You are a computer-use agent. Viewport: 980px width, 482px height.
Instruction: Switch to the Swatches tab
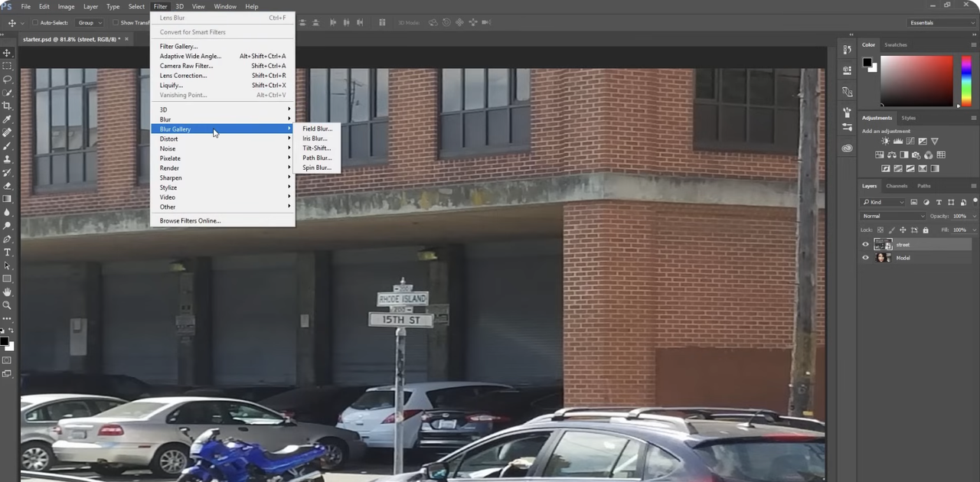pyautogui.click(x=896, y=44)
